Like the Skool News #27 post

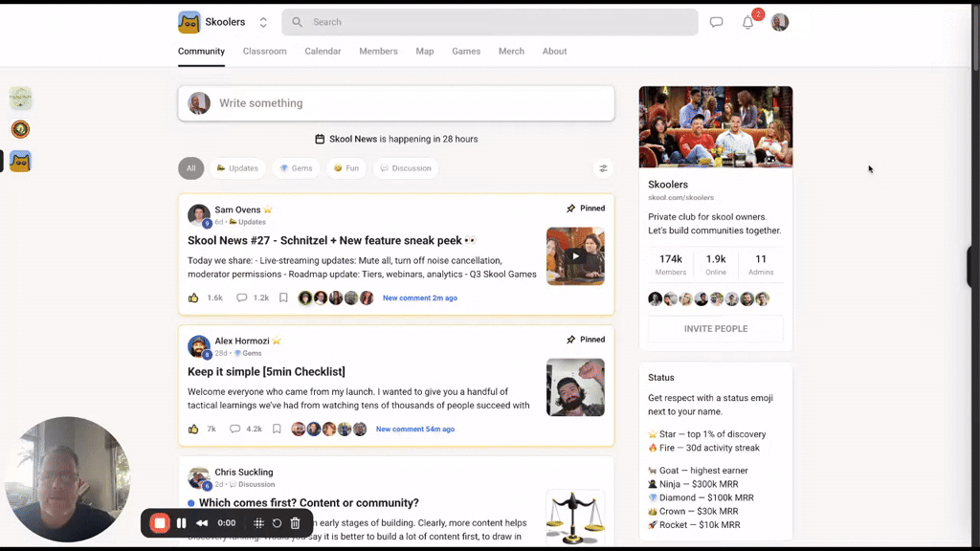[x=193, y=298]
